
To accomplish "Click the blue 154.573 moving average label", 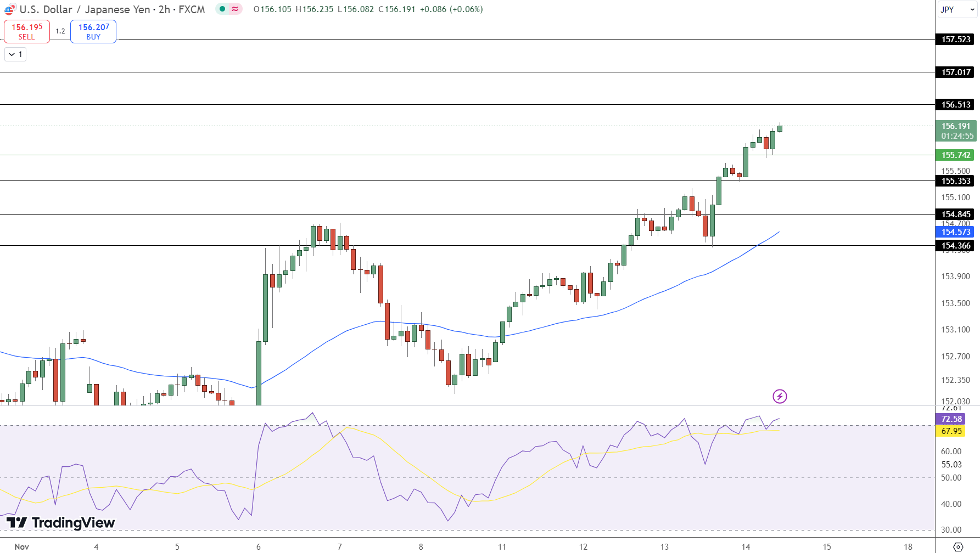I will [x=955, y=232].
